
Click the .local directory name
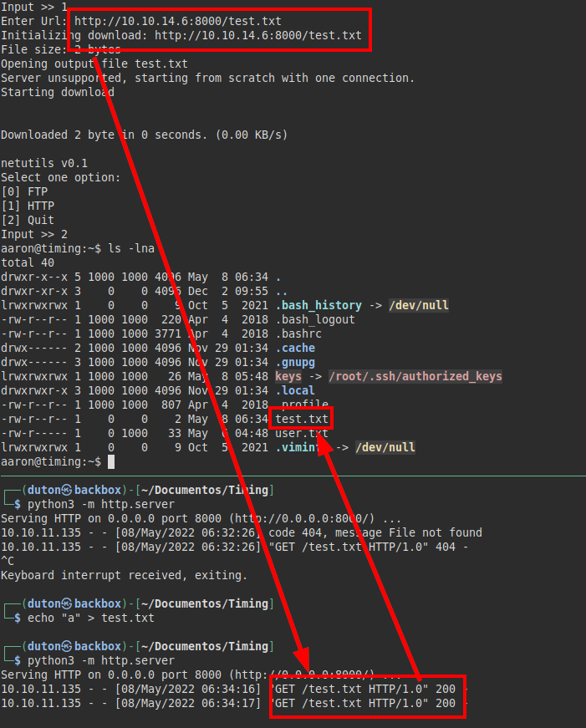(295, 391)
